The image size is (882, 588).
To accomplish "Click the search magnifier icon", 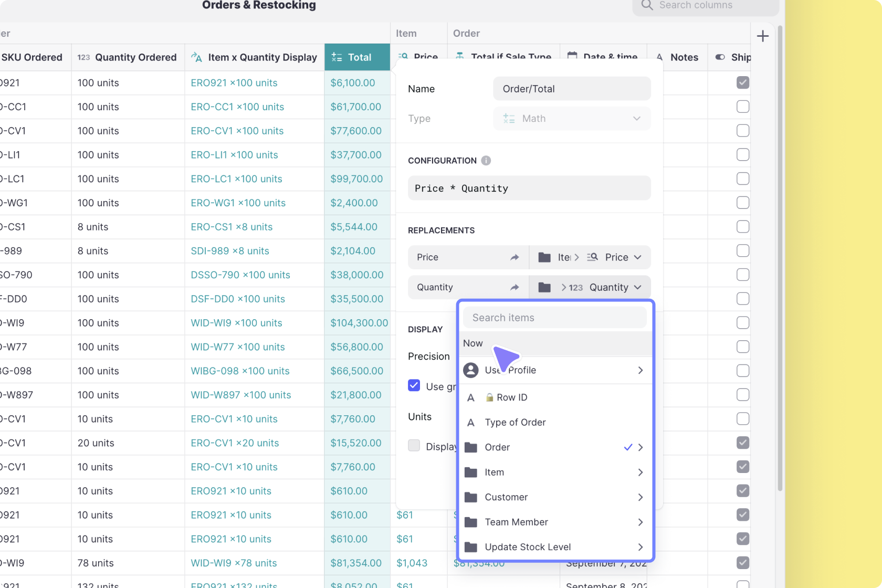I will tap(647, 5).
